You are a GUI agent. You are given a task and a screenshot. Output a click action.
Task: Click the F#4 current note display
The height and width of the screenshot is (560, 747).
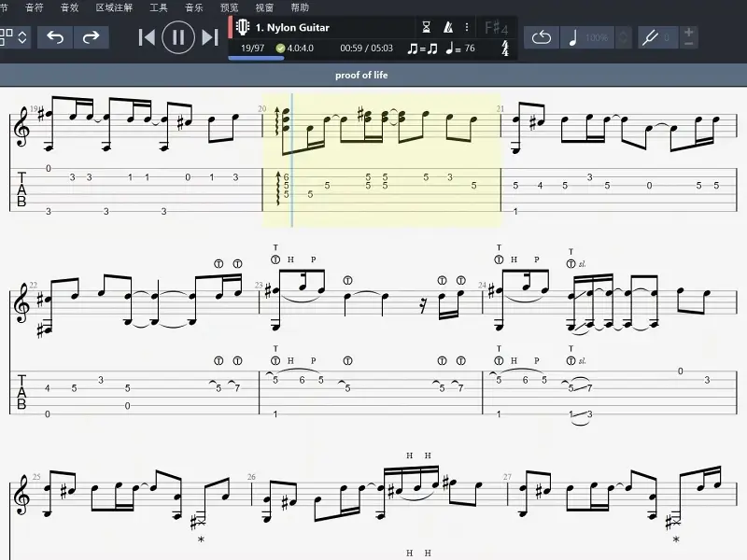496,28
